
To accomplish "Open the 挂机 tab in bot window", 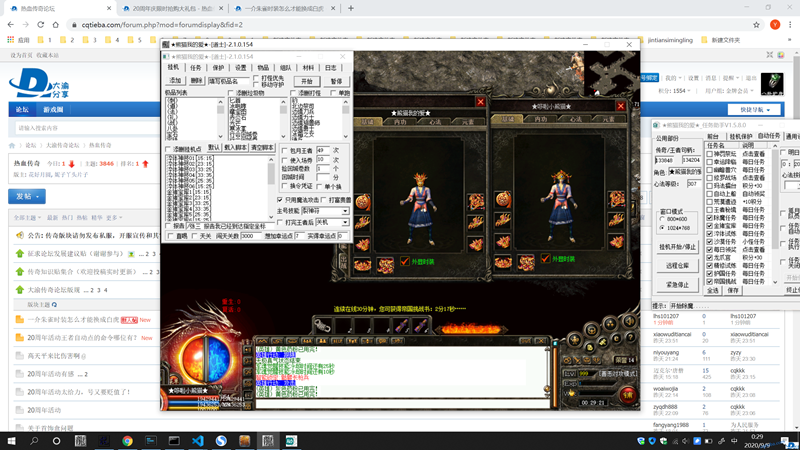I will coord(173,67).
